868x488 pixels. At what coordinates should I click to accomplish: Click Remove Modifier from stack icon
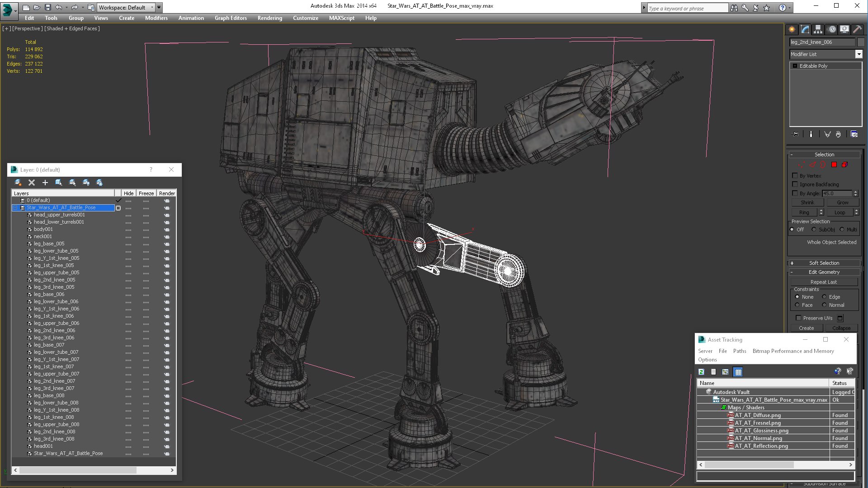[838, 134]
